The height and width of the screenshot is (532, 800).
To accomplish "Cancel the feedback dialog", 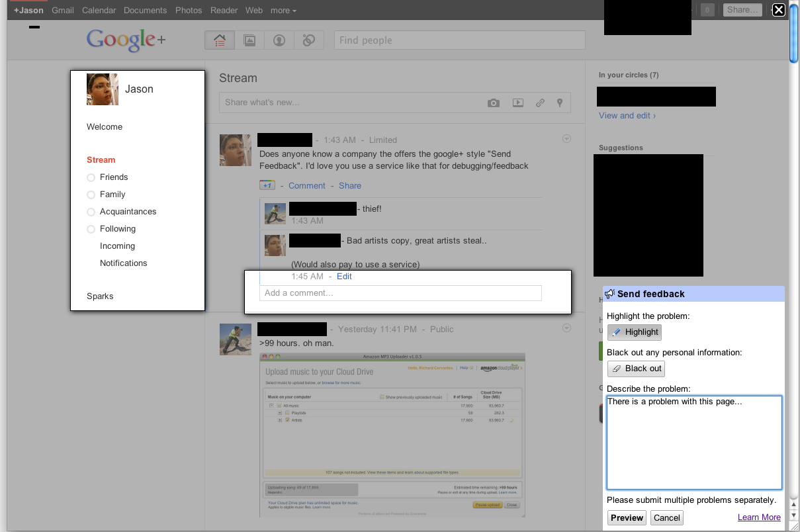I will tap(666, 518).
